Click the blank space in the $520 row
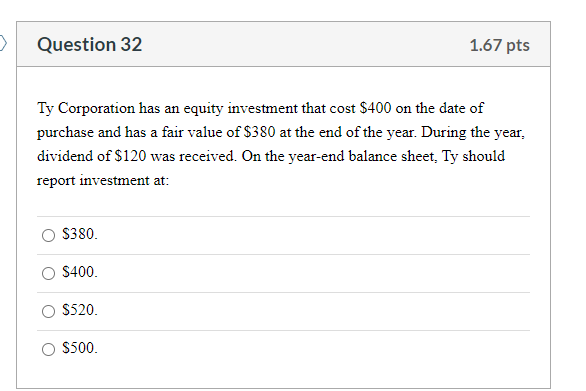 click(314, 311)
